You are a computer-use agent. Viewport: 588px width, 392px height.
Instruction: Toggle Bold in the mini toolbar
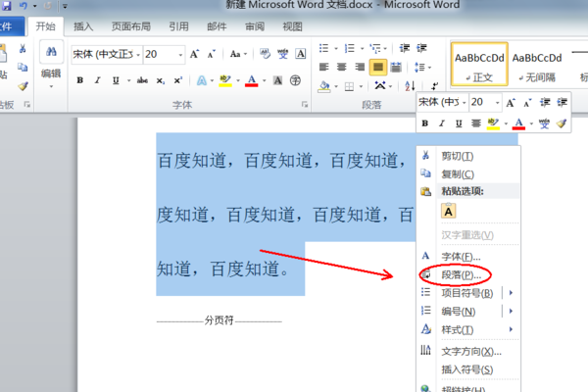tap(425, 123)
